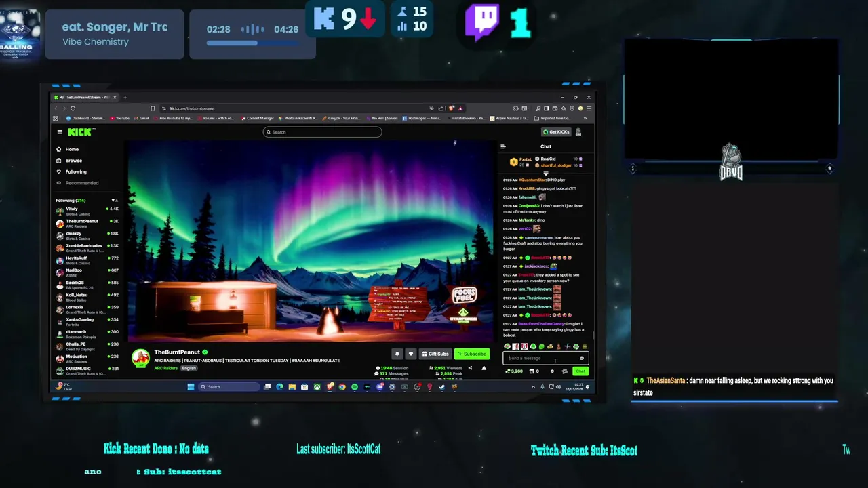Open cloakzy channel in following list
Viewport: 868px width, 488px height.
click(87, 235)
